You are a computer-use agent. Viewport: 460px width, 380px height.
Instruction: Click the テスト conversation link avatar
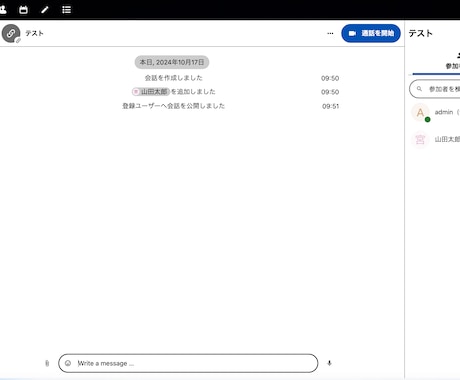point(11,33)
